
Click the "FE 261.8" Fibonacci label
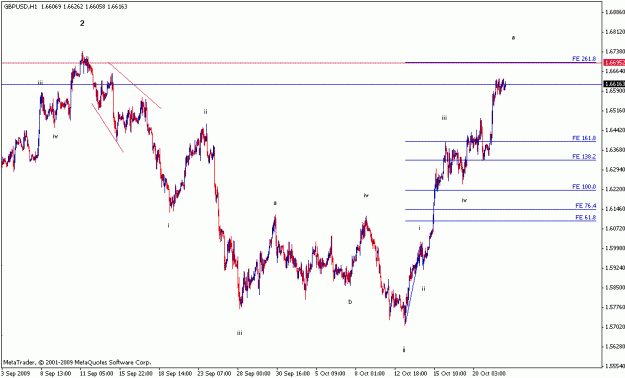coord(584,59)
